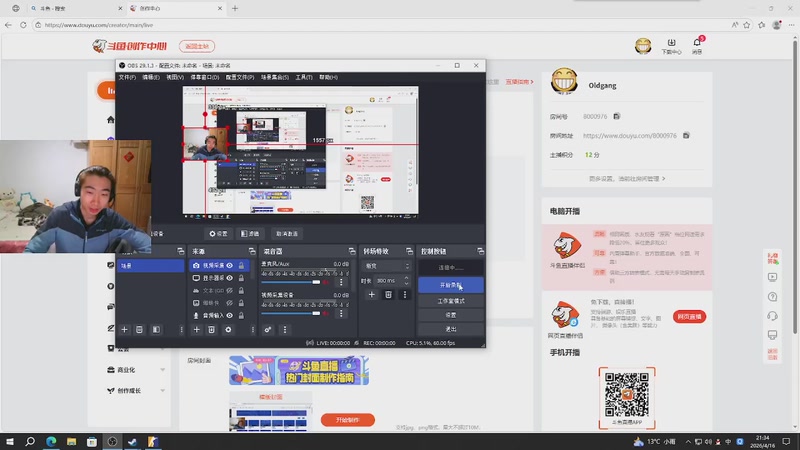Viewport: 800px width, 450px height.
Task: Open 设置 from the OBS controls dock
Action: 451,315
